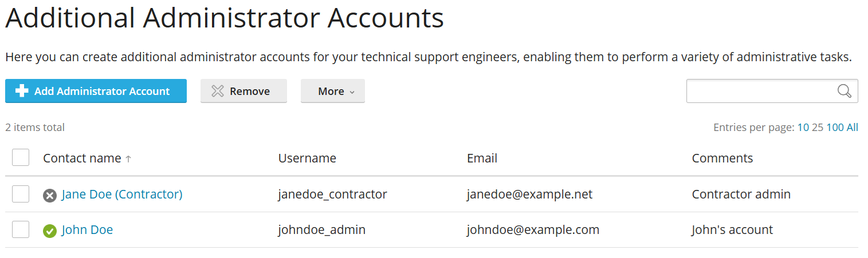Check the box for John Doe row
Screen dimensions: 868x258
coord(21,229)
